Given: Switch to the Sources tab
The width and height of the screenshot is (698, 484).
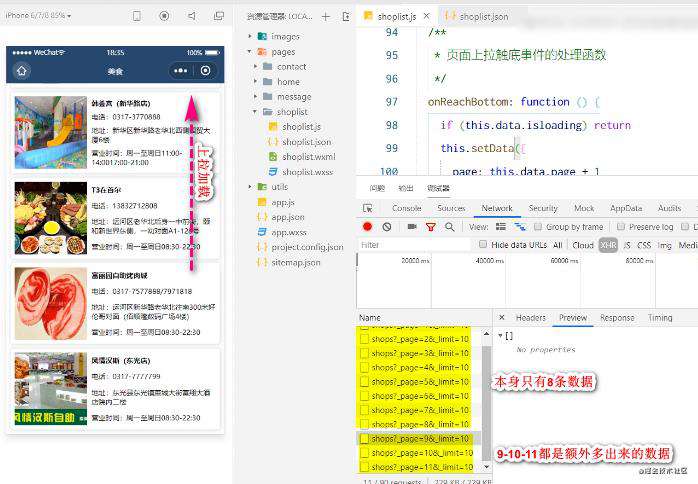Looking at the screenshot, I should point(451,208).
